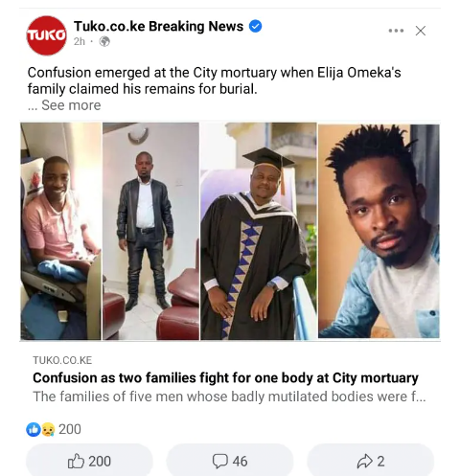Click the TUKO.CO.KE source domain label
This screenshot has height=476, width=460.
point(62,360)
